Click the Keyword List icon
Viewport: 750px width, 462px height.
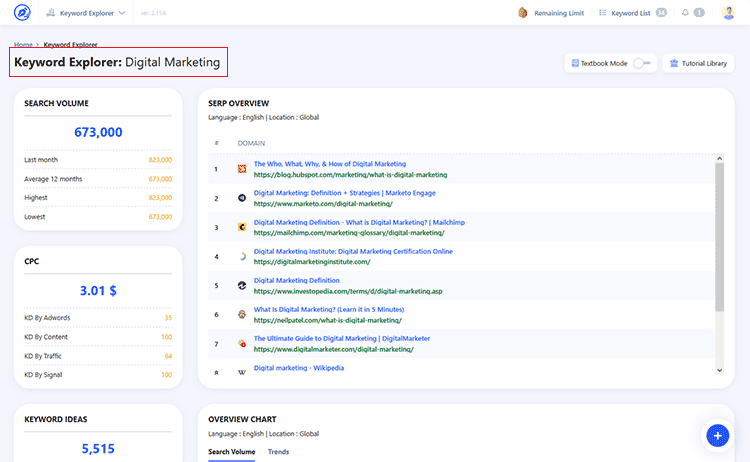coord(603,13)
